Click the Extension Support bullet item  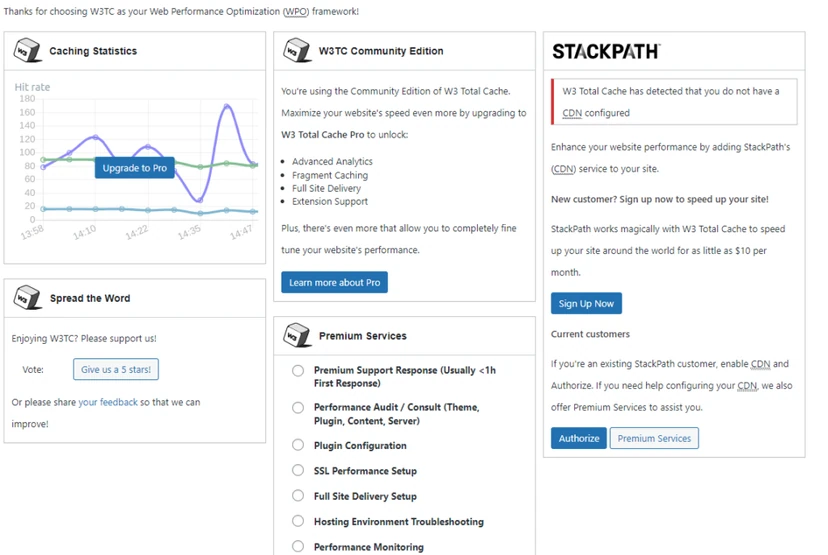[330, 201]
